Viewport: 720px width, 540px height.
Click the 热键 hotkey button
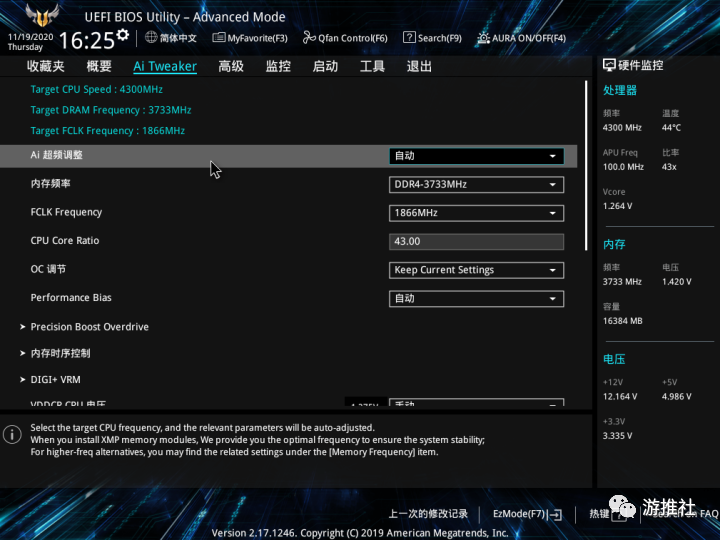coord(599,514)
